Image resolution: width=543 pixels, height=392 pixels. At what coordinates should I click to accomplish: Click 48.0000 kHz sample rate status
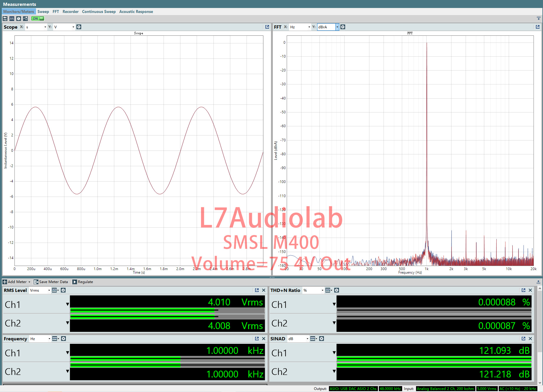click(390, 389)
